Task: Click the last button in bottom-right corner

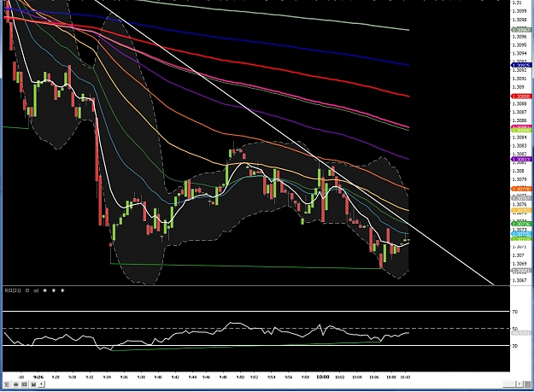Action: pyautogui.click(x=527, y=383)
